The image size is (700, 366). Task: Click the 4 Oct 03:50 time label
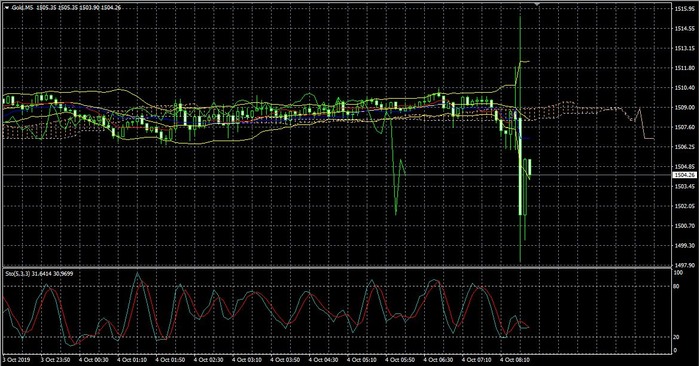pos(286,360)
